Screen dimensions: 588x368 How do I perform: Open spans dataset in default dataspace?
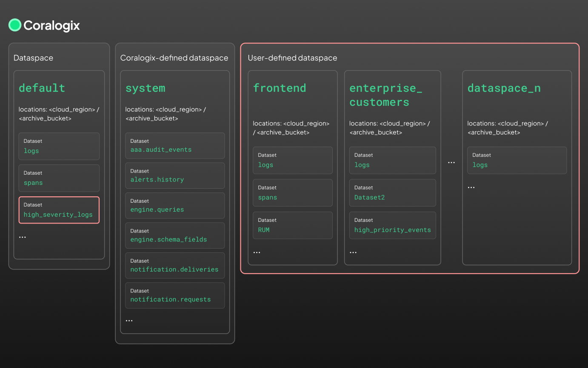(59, 178)
